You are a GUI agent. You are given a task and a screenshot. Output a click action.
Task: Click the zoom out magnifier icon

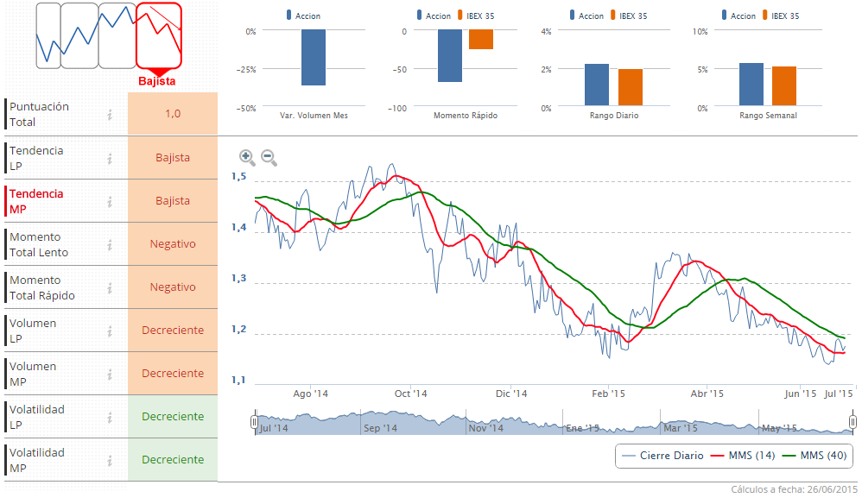(269, 157)
